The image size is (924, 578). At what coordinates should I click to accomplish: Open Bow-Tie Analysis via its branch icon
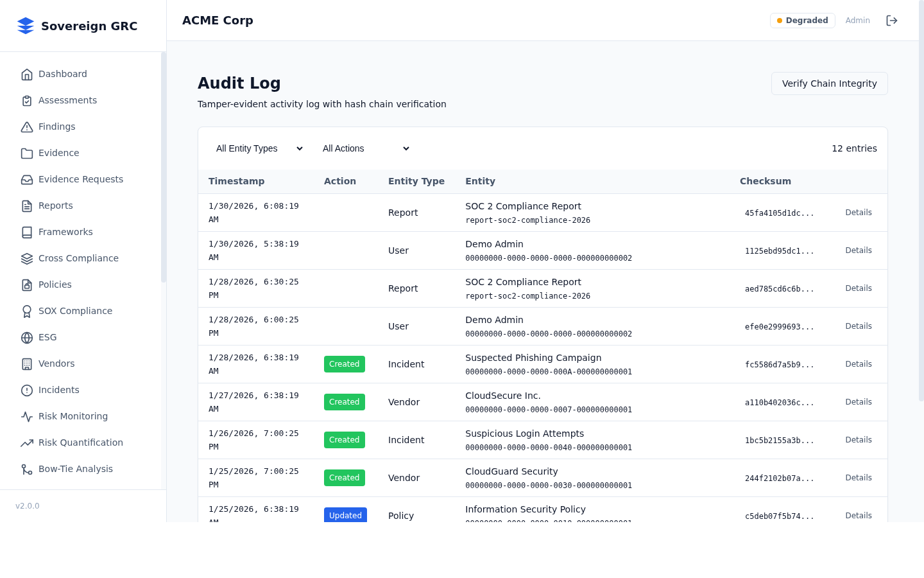point(27,469)
